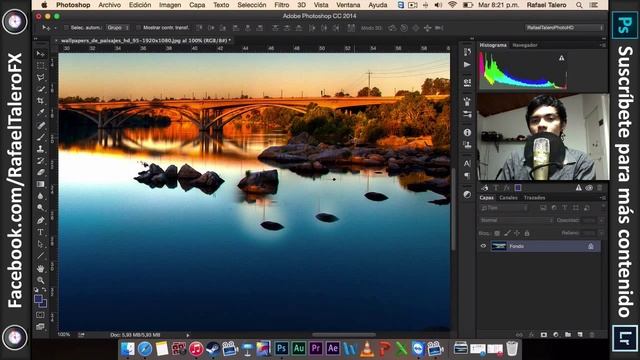
Task: Select the Hand tool
Action: click(40, 269)
